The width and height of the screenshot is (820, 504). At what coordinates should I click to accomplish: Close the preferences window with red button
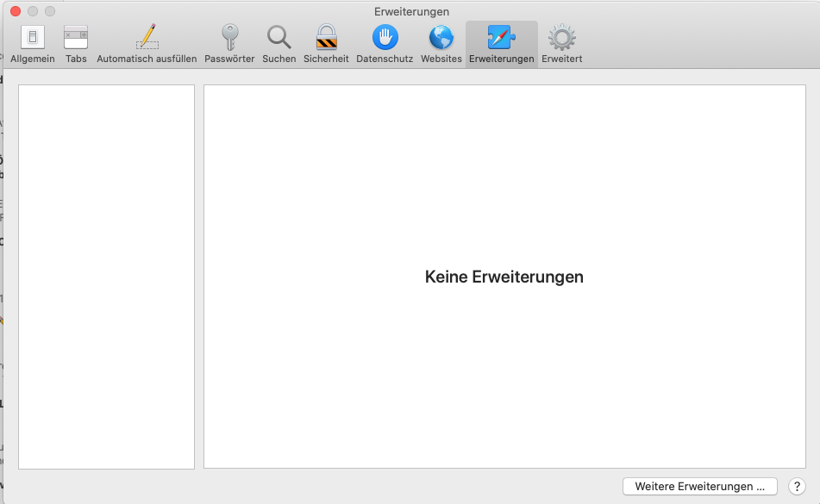(15, 11)
